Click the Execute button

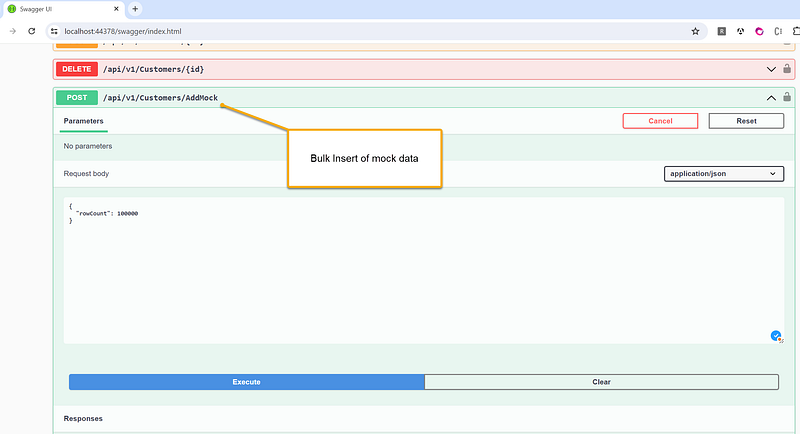(246, 382)
